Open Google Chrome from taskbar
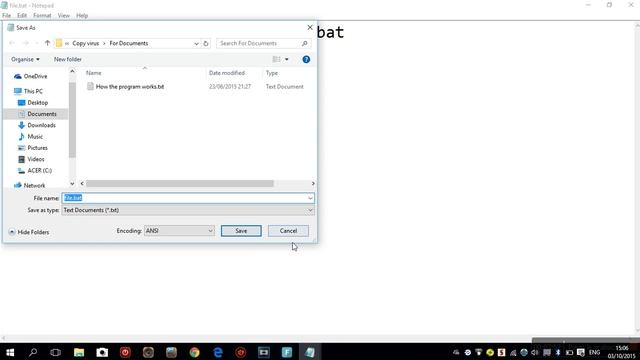Image resolution: width=640 pixels, height=360 pixels. (195, 352)
